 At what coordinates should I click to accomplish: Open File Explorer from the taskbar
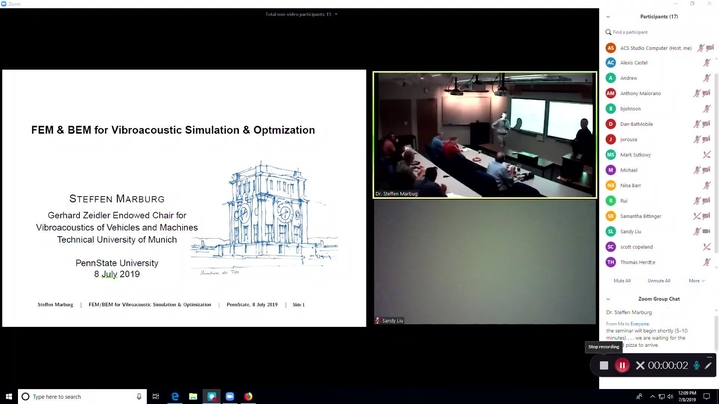click(x=193, y=397)
